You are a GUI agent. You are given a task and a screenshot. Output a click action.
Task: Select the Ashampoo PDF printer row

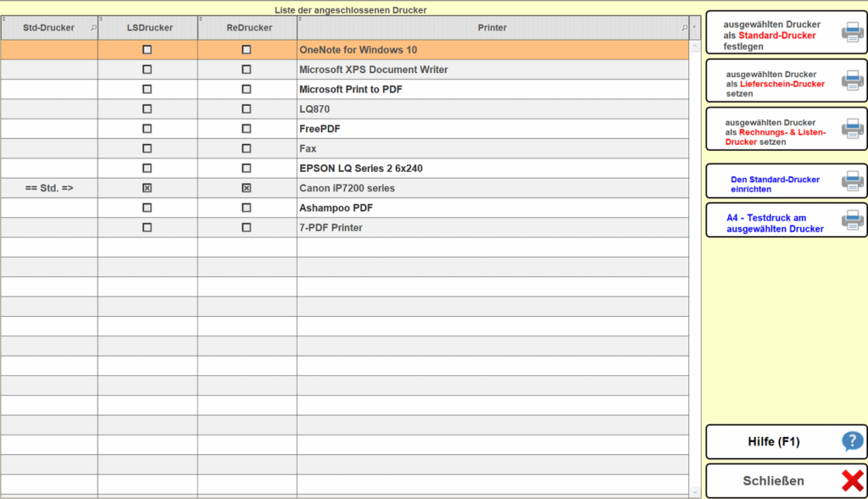point(344,208)
